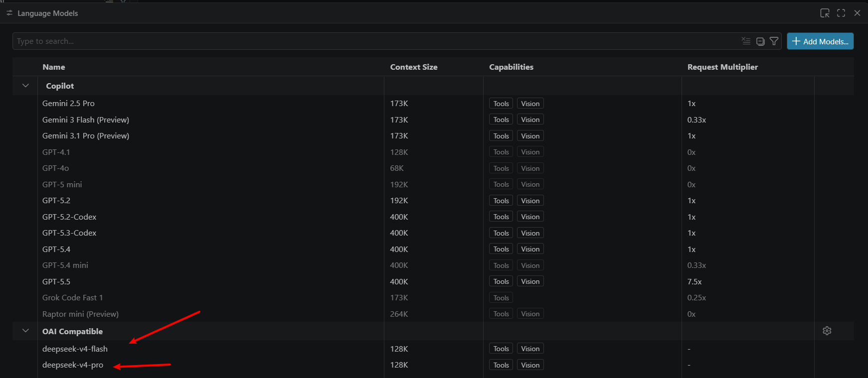The width and height of the screenshot is (868, 378).
Task: Choose the GPT-4.1 model row
Action: click(56, 152)
